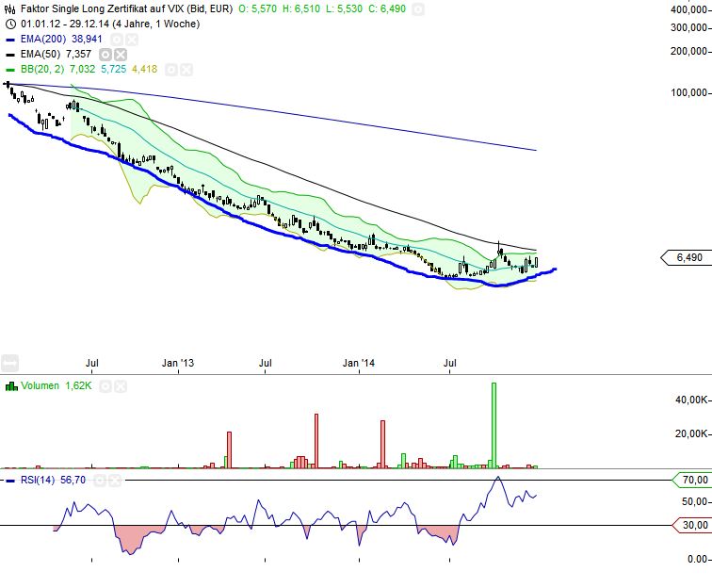The height and width of the screenshot is (588, 712).
Task: Click the 0,00 RSI axis label
Action: (697, 559)
